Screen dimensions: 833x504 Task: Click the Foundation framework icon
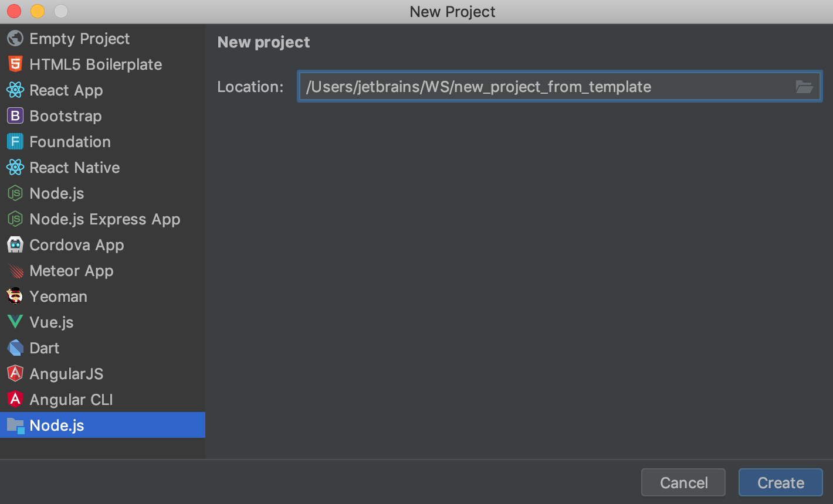pos(16,142)
